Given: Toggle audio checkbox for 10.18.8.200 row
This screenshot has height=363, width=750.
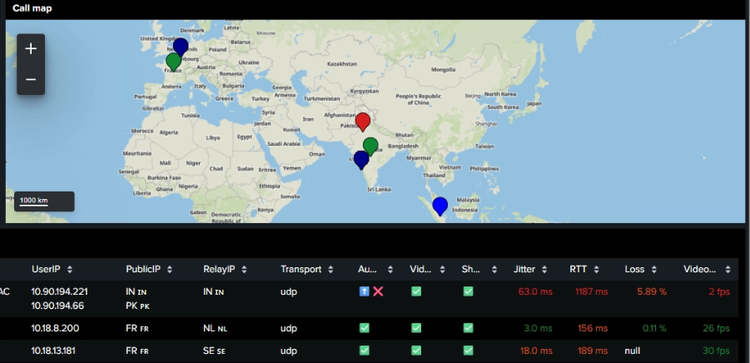Looking at the screenshot, I should tap(364, 328).
